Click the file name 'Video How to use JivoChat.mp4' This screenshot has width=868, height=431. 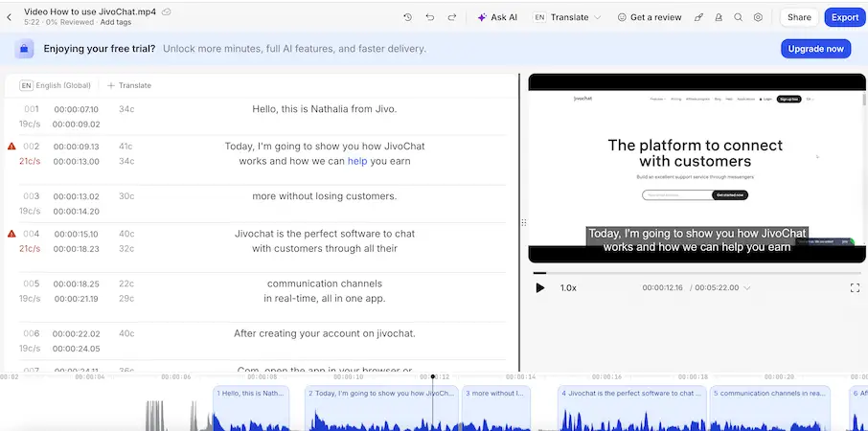click(90, 11)
